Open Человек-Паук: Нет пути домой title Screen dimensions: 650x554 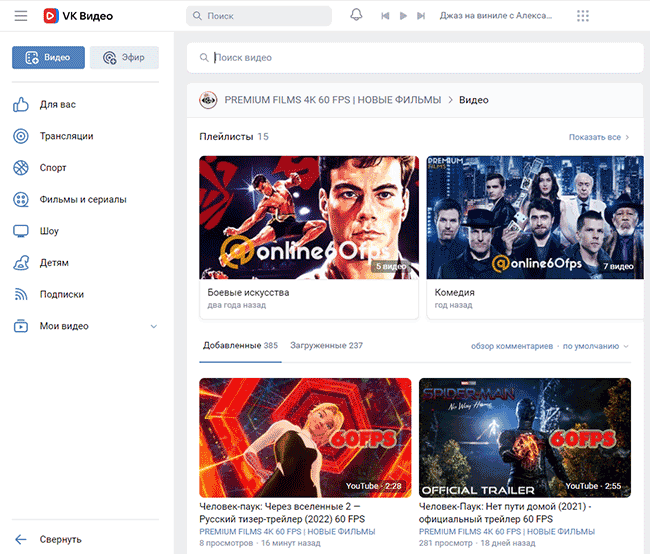[x=505, y=513]
